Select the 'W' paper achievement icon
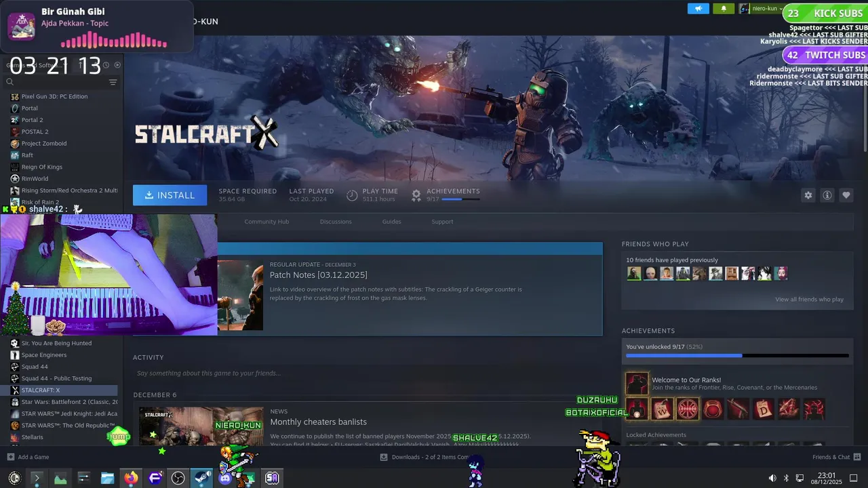This screenshot has height=488, width=868. click(x=662, y=409)
